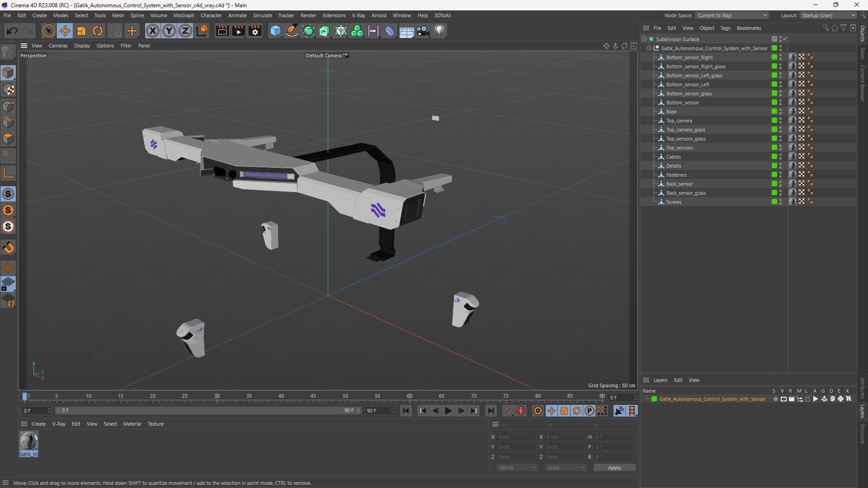868x488 pixels.
Task: Select Polygons mode in left sidebar
Action: [x=8, y=139]
